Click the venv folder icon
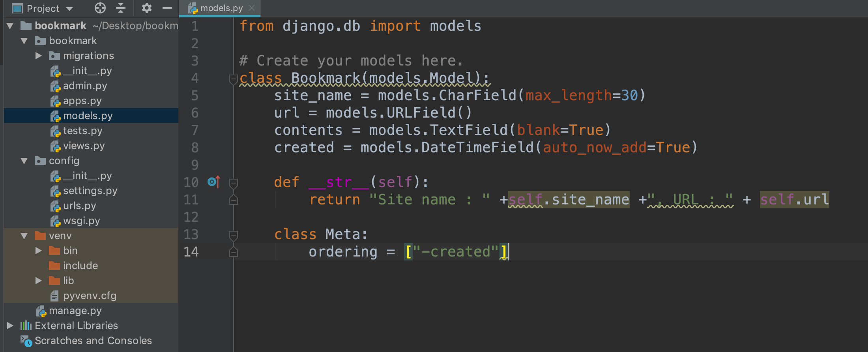The image size is (868, 352). [40, 236]
